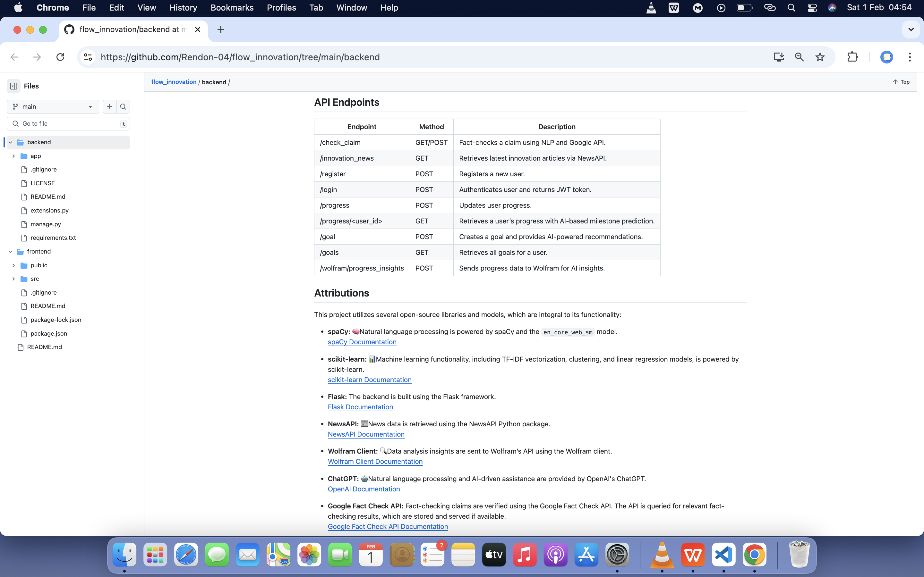
Task: Jump to Top of page
Action: [x=901, y=82]
